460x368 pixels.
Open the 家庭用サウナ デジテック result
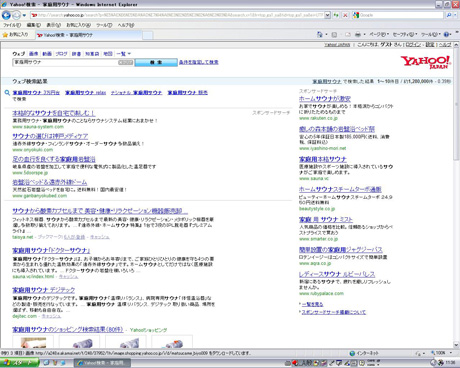[x=44, y=290]
